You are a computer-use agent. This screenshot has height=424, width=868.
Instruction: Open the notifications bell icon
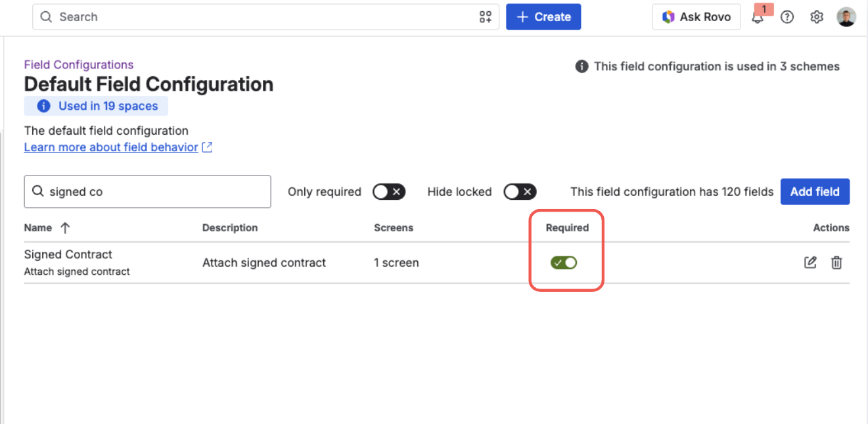point(758,18)
